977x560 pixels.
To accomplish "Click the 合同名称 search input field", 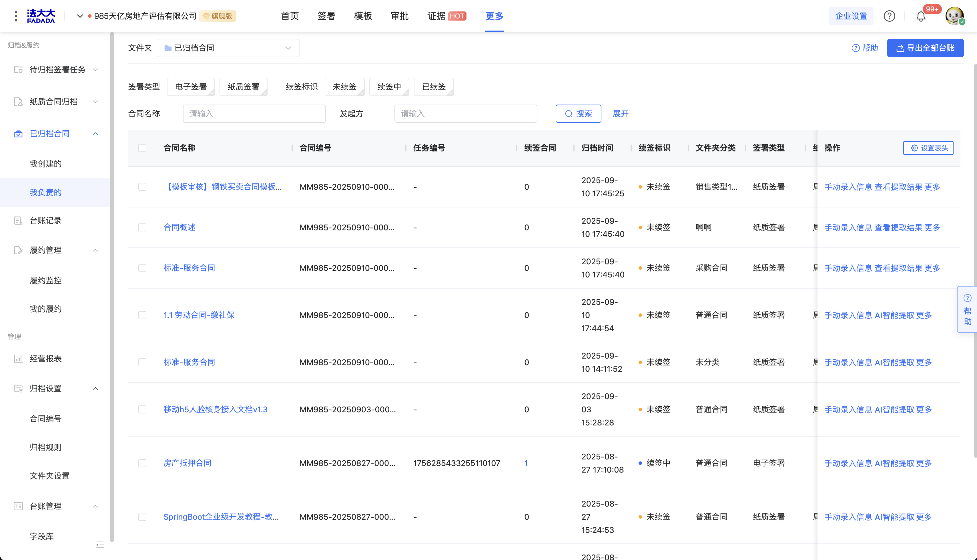I will coord(254,114).
